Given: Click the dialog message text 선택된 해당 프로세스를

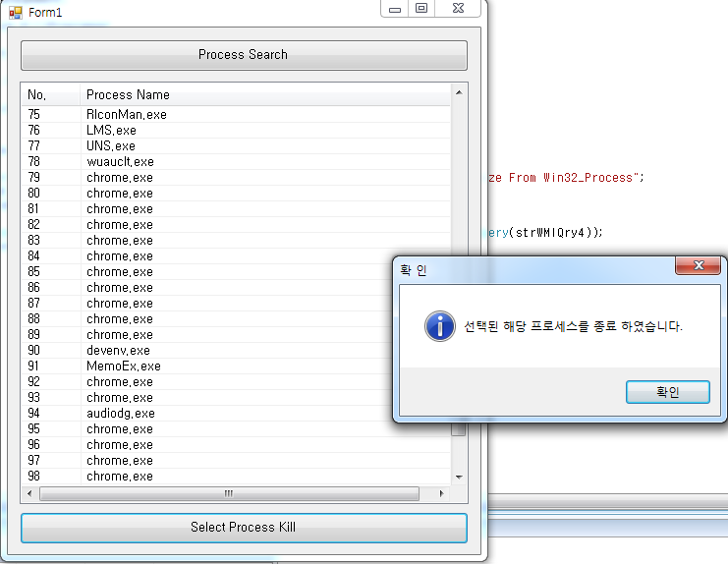Looking at the screenshot, I should [x=527, y=326].
